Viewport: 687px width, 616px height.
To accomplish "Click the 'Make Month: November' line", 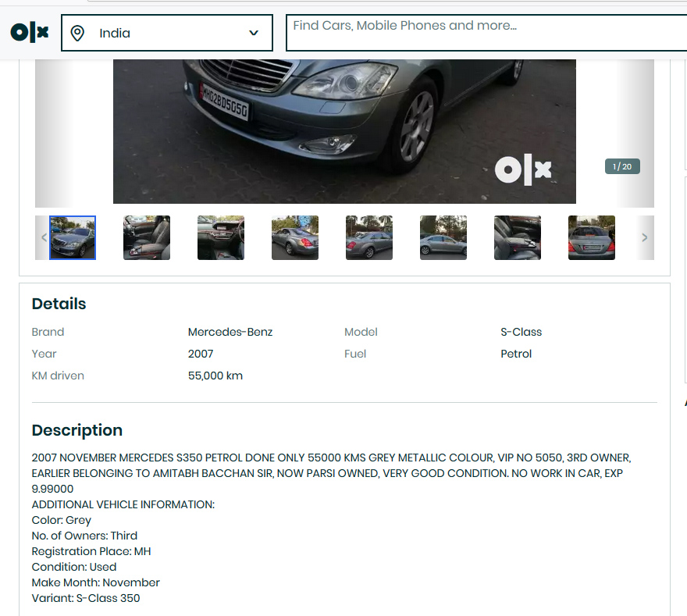I will click(x=95, y=582).
